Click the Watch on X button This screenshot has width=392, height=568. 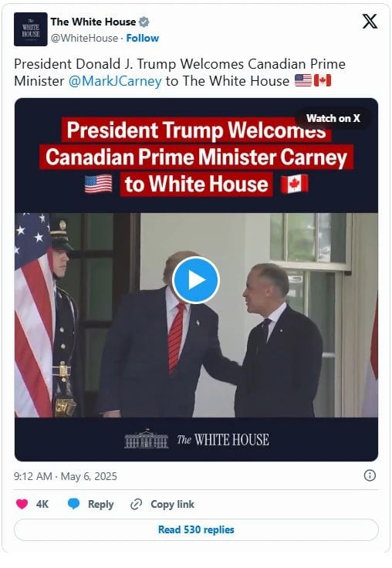pyautogui.click(x=333, y=118)
